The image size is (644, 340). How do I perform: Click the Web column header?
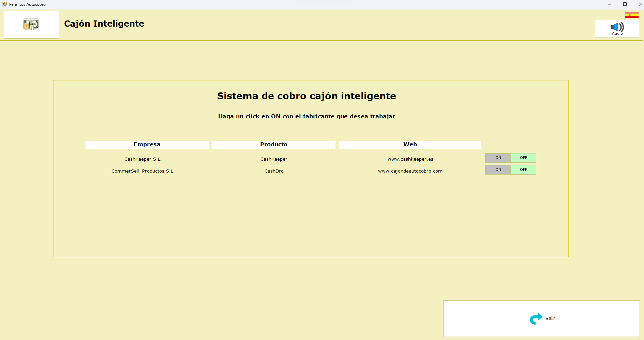pos(410,145)
